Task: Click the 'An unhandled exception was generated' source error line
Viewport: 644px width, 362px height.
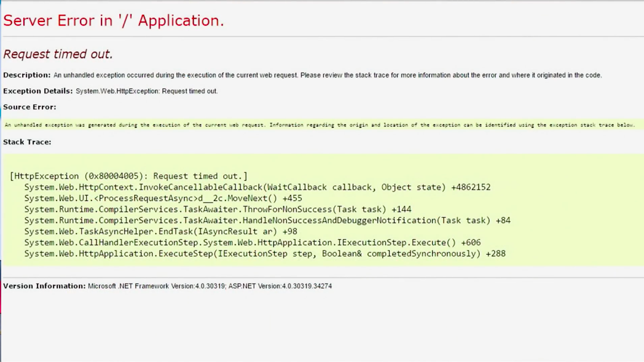Action: point(319,125)
